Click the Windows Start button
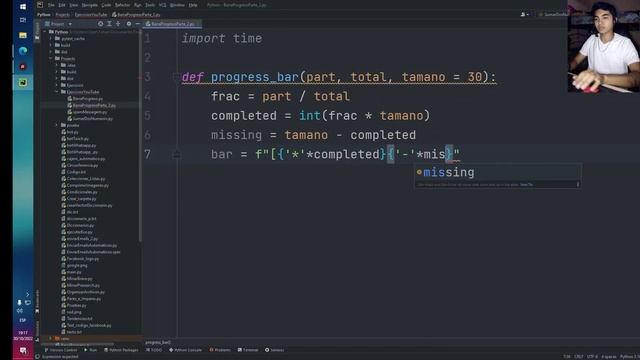 pyautogui.click(x=23, y=7)
